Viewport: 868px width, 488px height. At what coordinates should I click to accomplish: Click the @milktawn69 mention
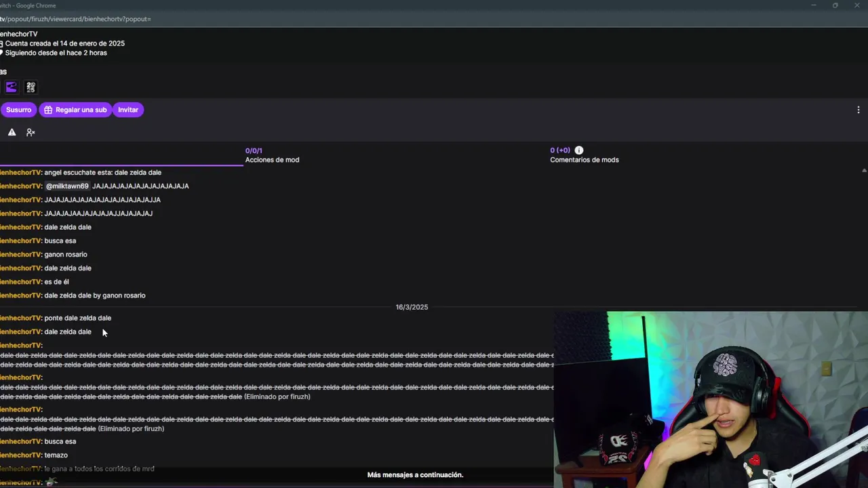tap(67, 186)
